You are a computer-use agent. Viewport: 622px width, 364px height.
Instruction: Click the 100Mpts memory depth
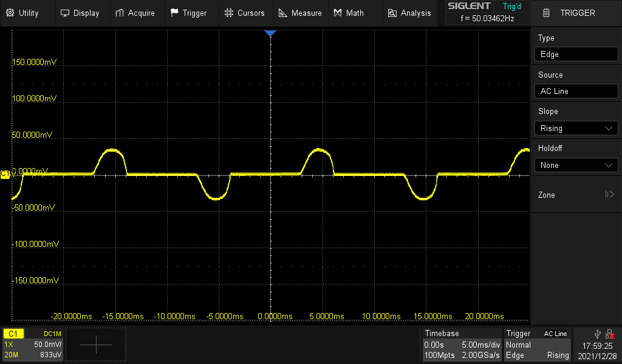click(440, 356)
